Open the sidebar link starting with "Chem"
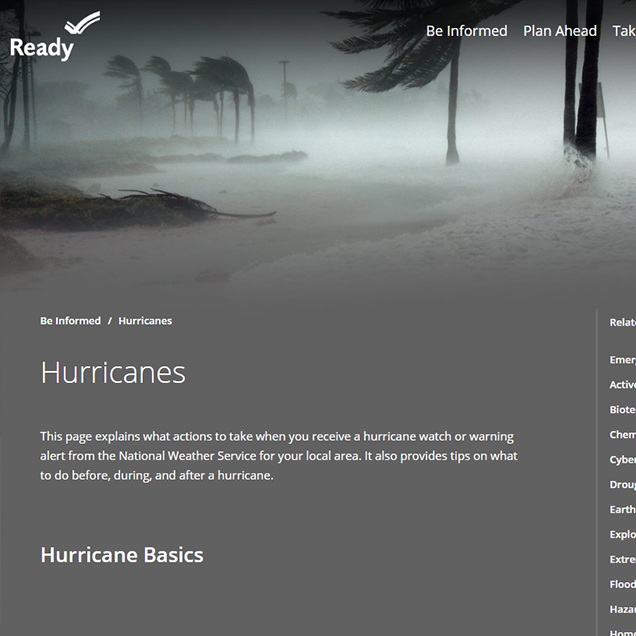Screen dimensions: 636x636 pos(622,435)
